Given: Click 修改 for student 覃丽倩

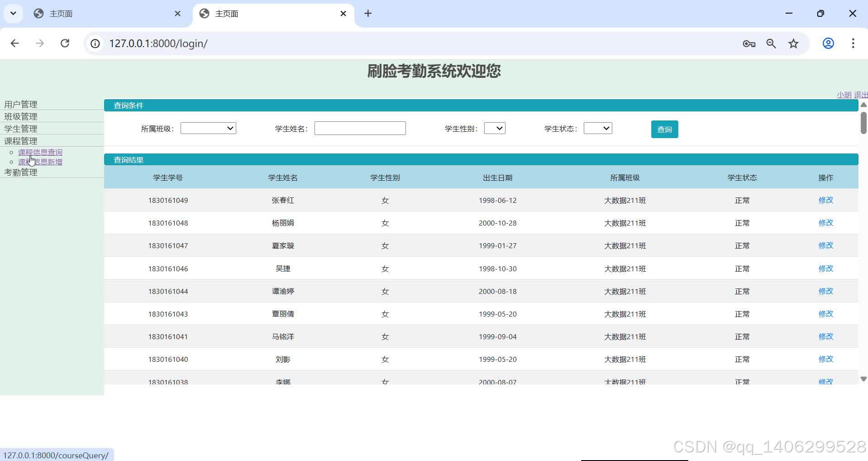Looking at the screenshot, I should (825, 314).
